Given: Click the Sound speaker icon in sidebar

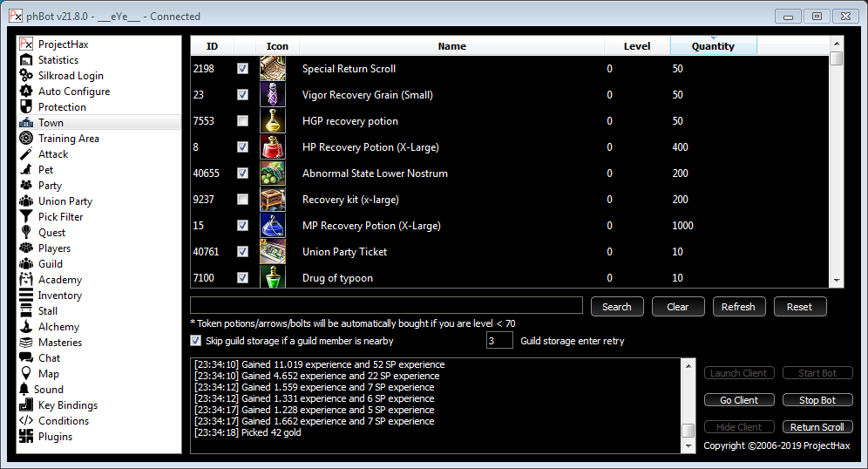Looking at the screenshot, I should pyautogui.click(x=24, y=390).
